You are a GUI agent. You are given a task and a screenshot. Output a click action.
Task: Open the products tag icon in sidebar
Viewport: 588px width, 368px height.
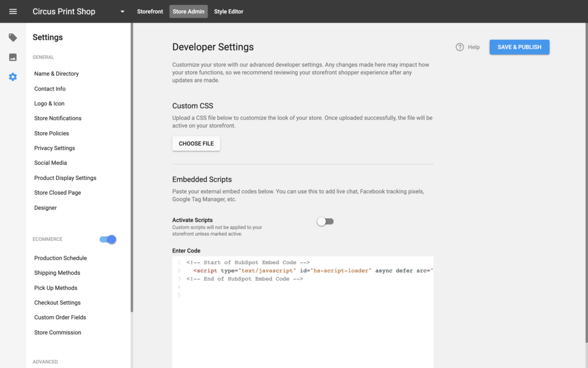(x=13, y=37)
